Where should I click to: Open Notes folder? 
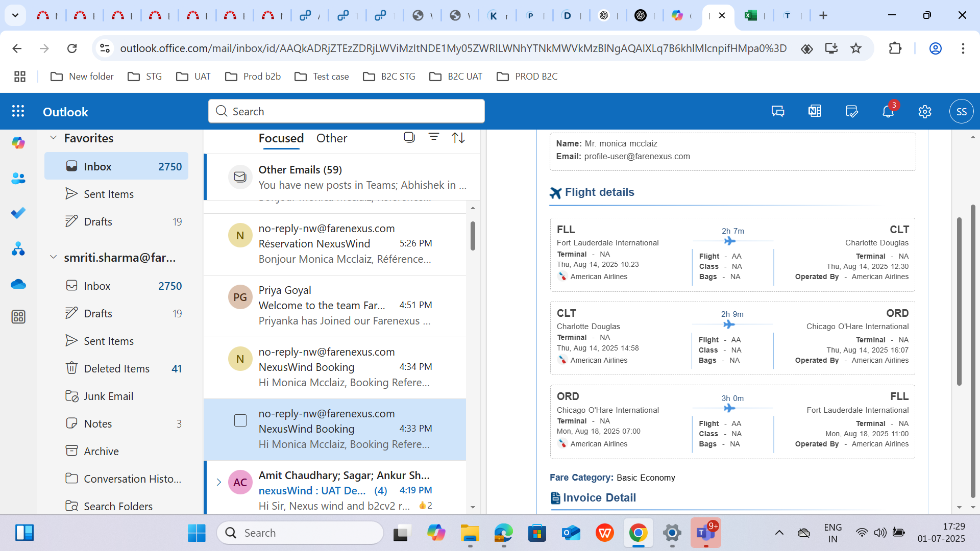click(x=116, y=423)
